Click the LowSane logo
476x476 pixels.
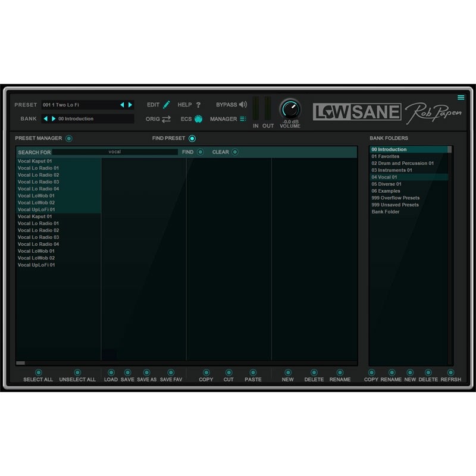(357, 112)
